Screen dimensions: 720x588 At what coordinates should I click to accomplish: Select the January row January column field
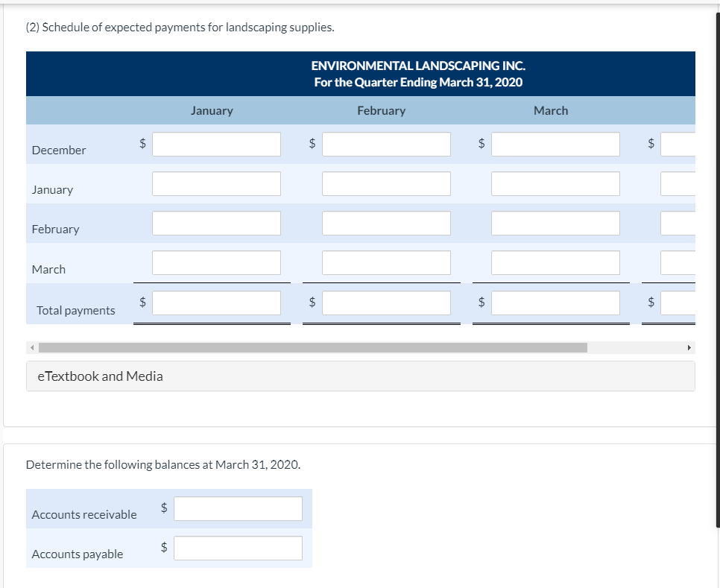[215, 183]
